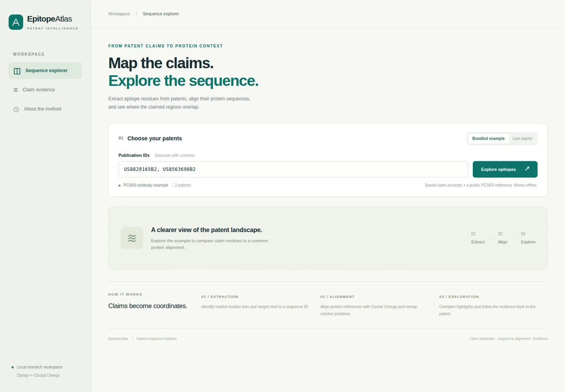Image resolution: width=565 pixels, height=392 pixels.
Task: Open About the method page
Action: point(45,109)
